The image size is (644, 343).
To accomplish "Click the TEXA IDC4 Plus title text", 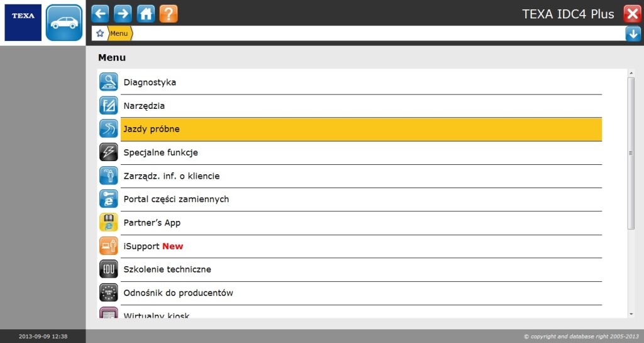I will point(568,14).
